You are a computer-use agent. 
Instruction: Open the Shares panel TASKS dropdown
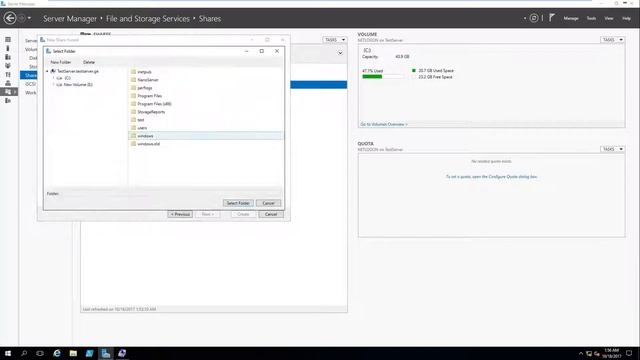click(335, 40)
